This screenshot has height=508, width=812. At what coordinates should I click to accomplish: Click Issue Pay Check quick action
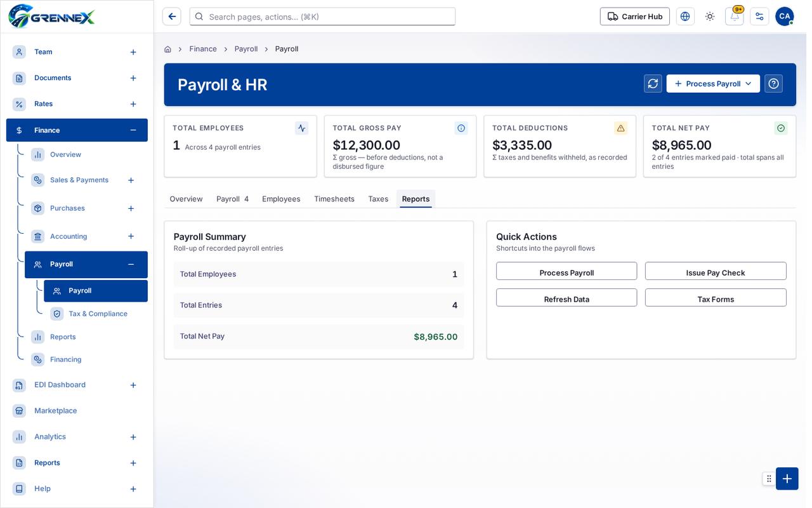[716, 271]
